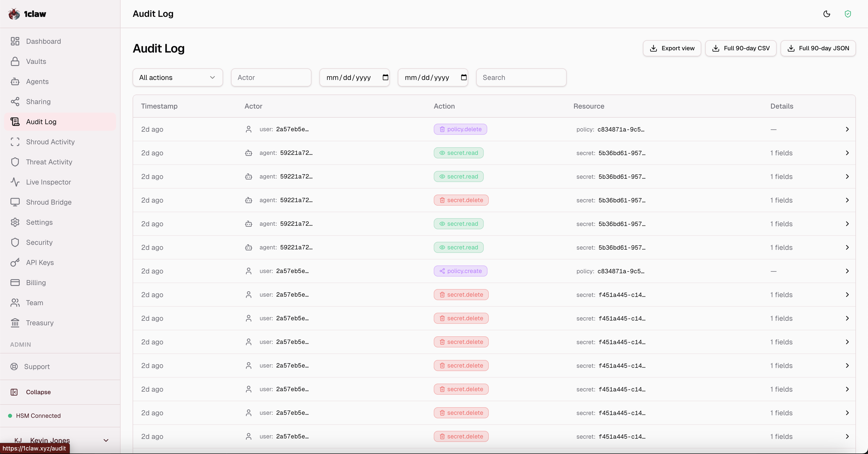Expand the policy.delete row details chevron

pyautogui.click(x=847, y=129)
